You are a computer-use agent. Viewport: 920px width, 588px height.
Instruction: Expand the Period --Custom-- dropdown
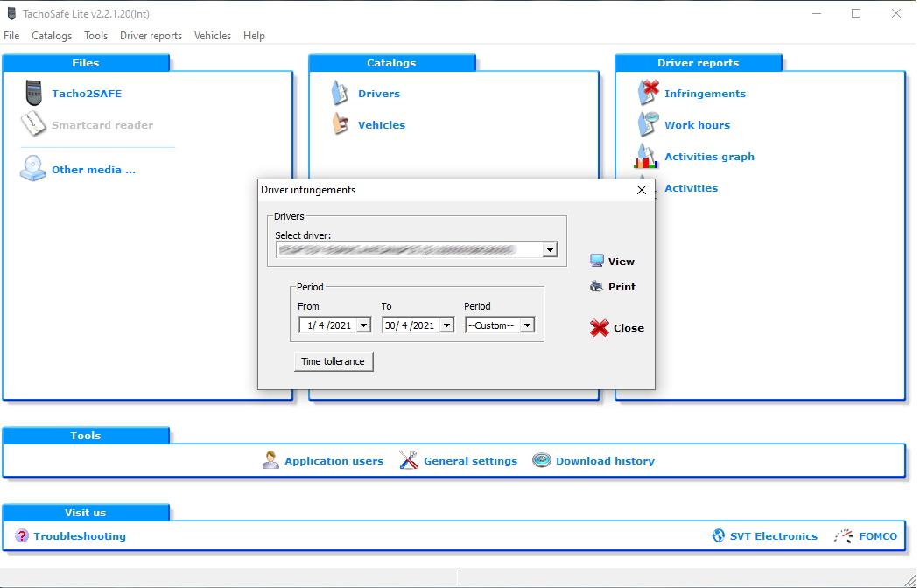pyautogui.click(x=528, y=325)
